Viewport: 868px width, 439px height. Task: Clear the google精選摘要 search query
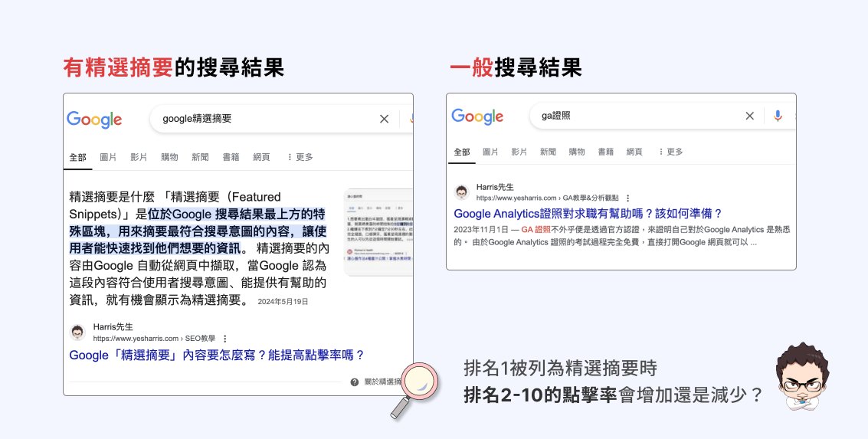(384, 119)
